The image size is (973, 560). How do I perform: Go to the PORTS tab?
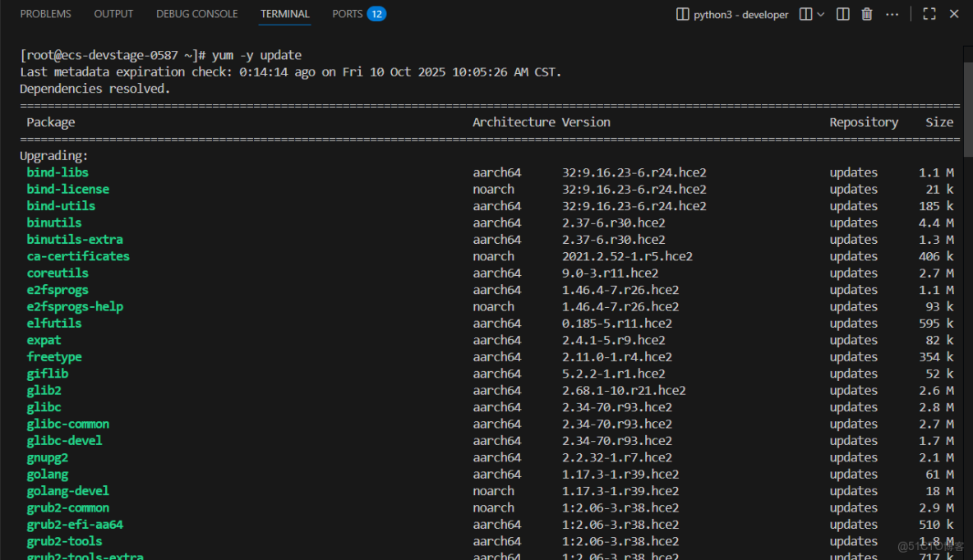[347, 14]
